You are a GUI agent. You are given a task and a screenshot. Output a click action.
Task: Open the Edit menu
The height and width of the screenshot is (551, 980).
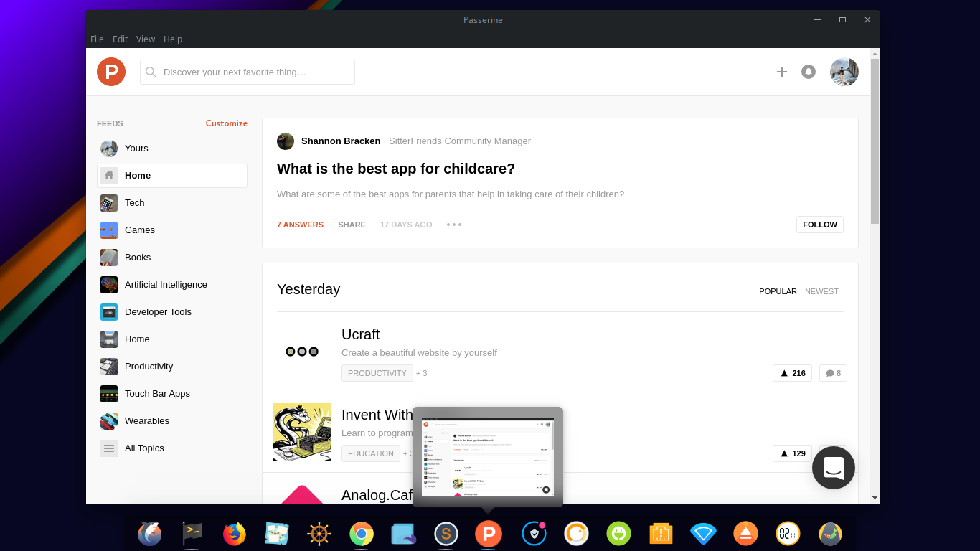(120, 39)
